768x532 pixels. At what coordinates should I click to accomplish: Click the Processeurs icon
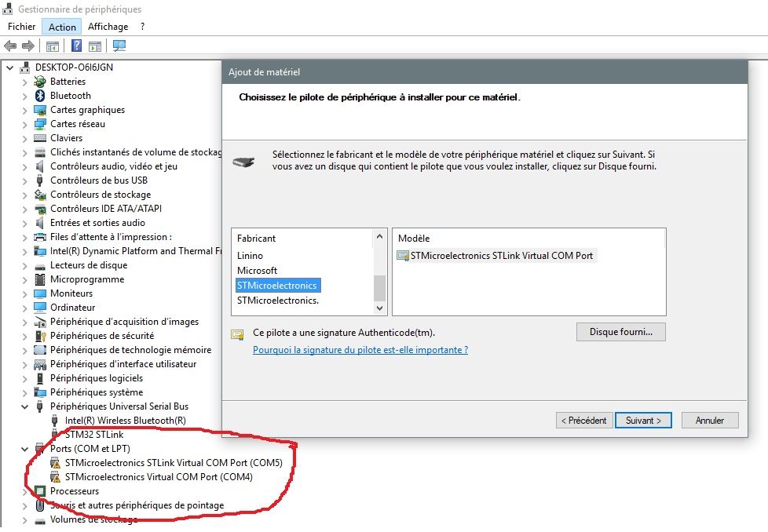click(40, 491)
